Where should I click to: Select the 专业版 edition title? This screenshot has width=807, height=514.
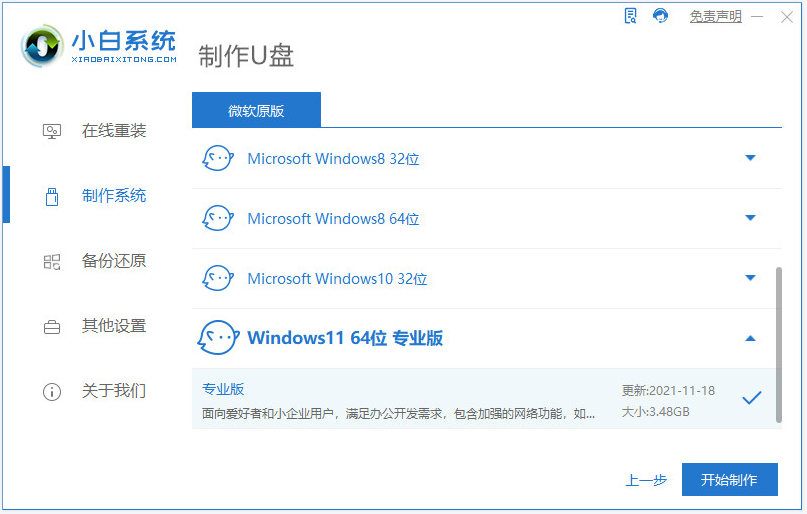click(x=223, y=389)
